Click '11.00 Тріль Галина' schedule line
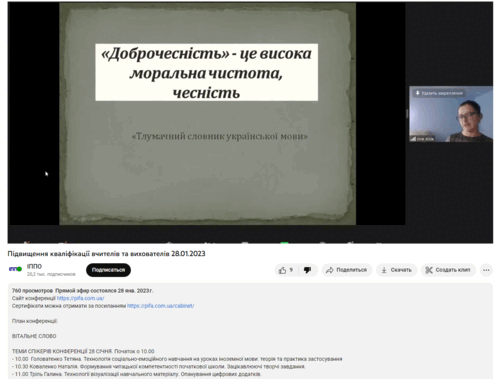 pos(137,374)
